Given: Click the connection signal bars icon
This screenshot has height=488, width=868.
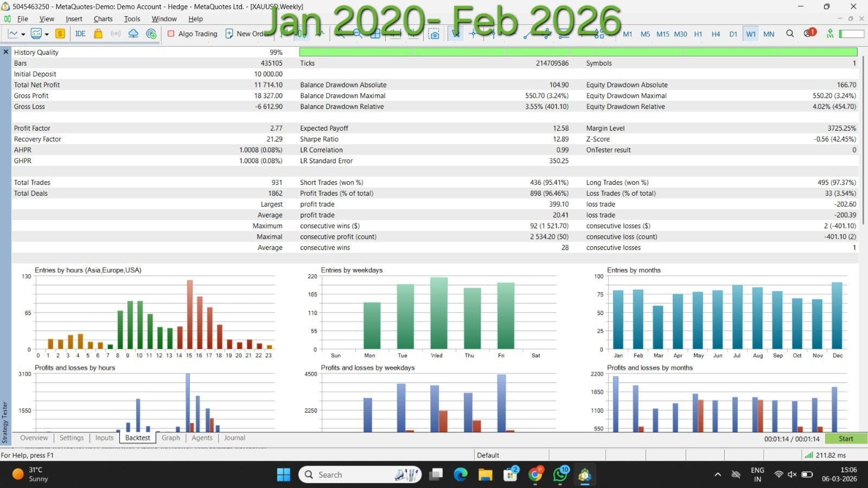Looking at the screenshot, I should pos(808,455).
